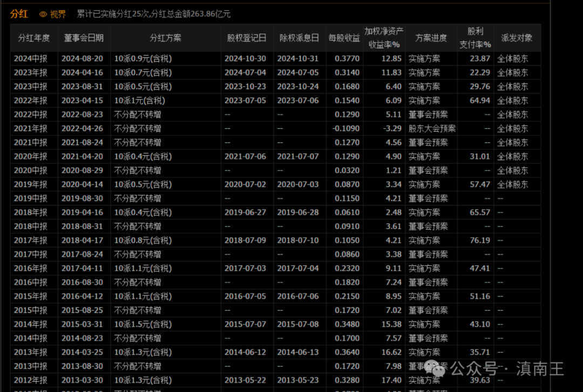Click the plan 10派1元(含税)
583x392 pixels.
pyautogui.click(x=139, y=101)
